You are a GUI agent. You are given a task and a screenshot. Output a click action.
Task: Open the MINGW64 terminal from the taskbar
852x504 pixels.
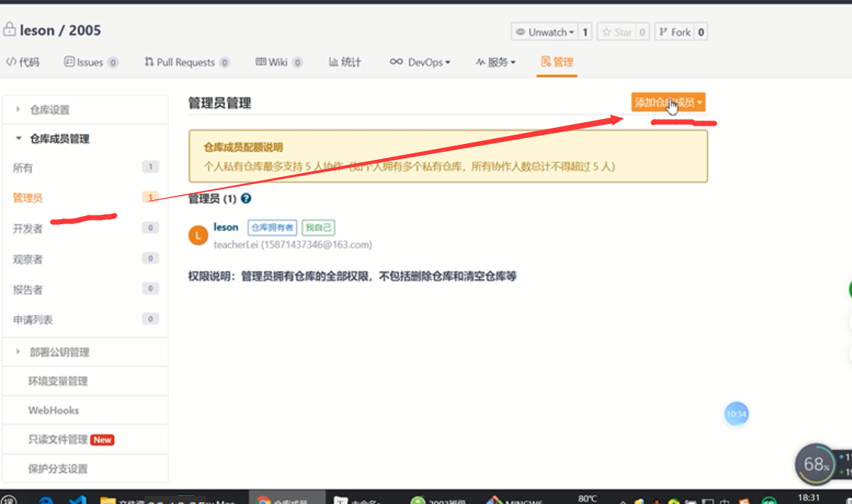click(x=496, y=500)
